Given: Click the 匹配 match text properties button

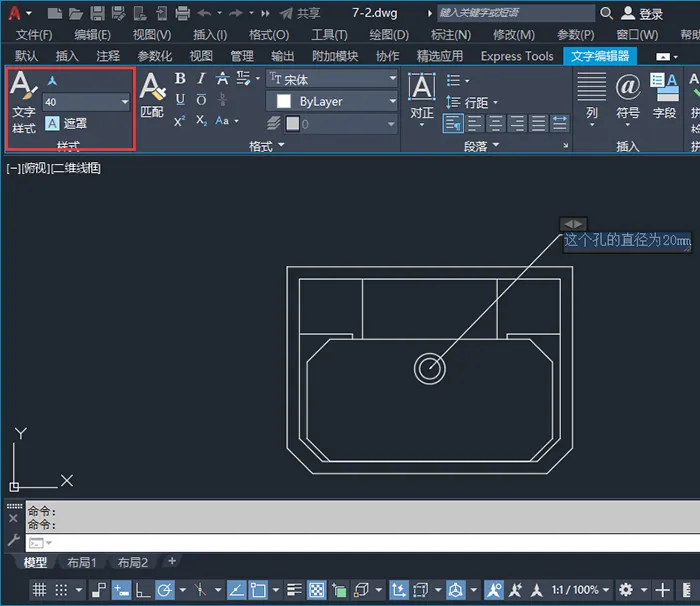Looking at the screenshot, I should pos(152,95).
